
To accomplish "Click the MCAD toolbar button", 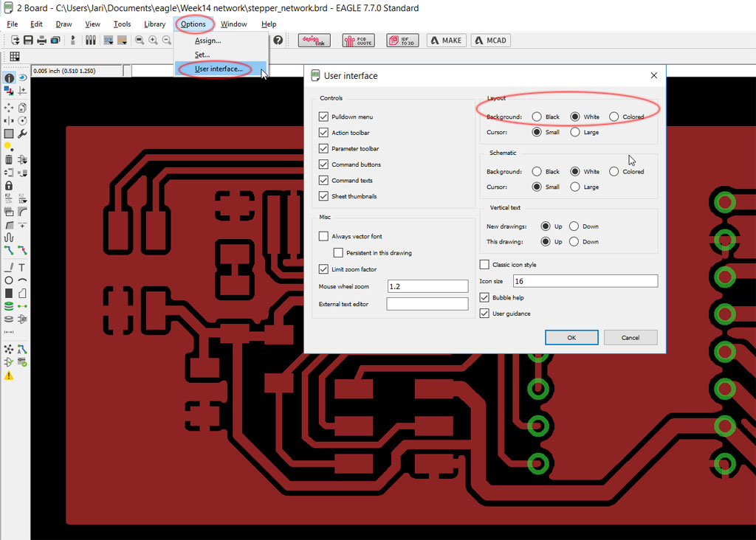I will click(x=490, y=41).
